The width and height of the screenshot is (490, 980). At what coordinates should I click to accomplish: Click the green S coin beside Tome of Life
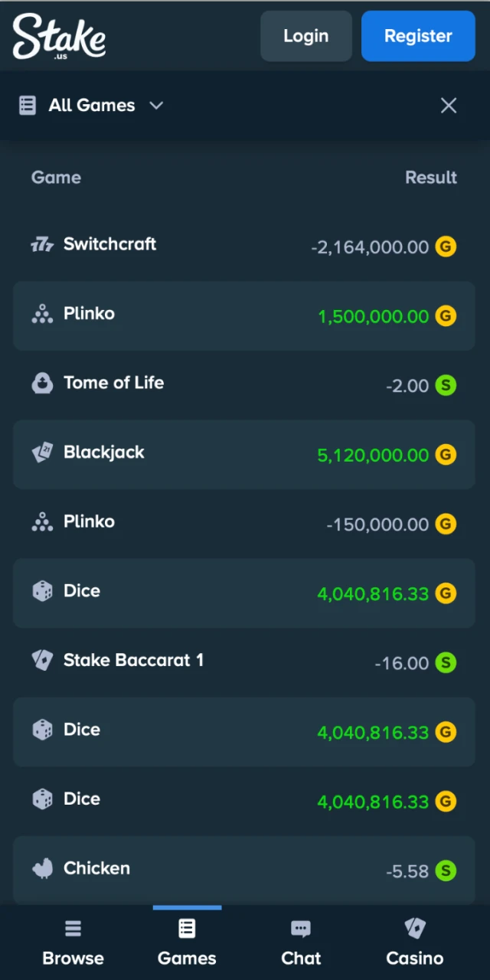tap(446, 386)
